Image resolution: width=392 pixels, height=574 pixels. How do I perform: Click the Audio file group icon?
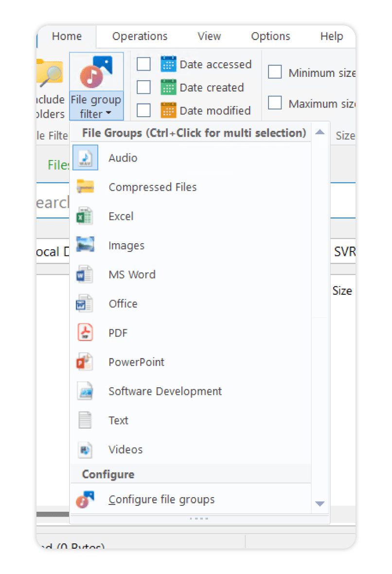(85, 158)
